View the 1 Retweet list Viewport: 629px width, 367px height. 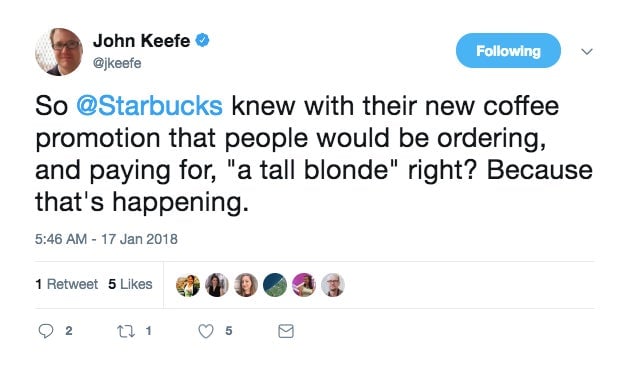pos(67,284)
